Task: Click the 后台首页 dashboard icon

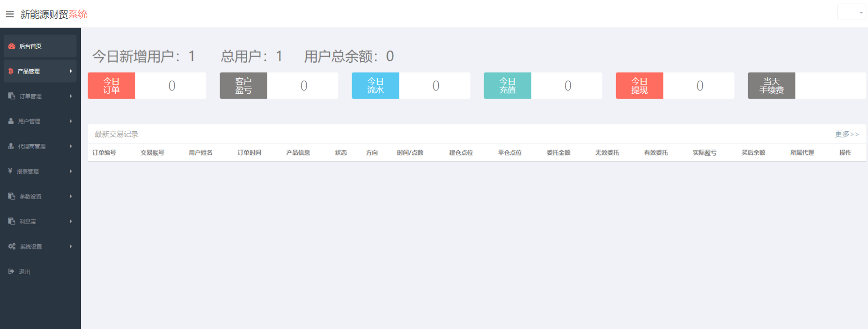Action: [12, 46]
